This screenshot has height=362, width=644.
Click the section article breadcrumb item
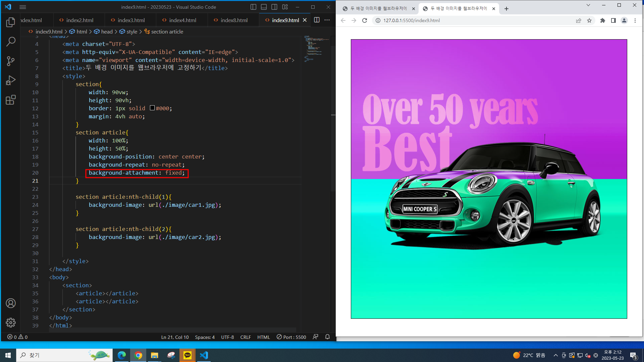tap(164, 32)
